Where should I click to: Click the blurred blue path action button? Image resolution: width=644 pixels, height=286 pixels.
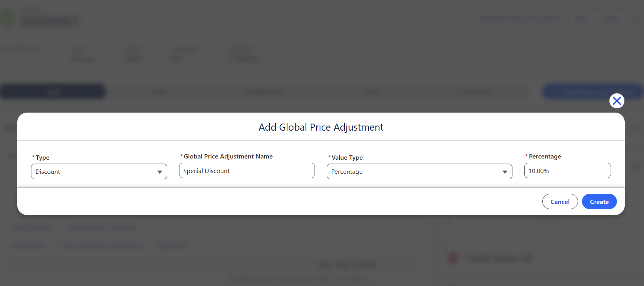(x=592, y=91)
